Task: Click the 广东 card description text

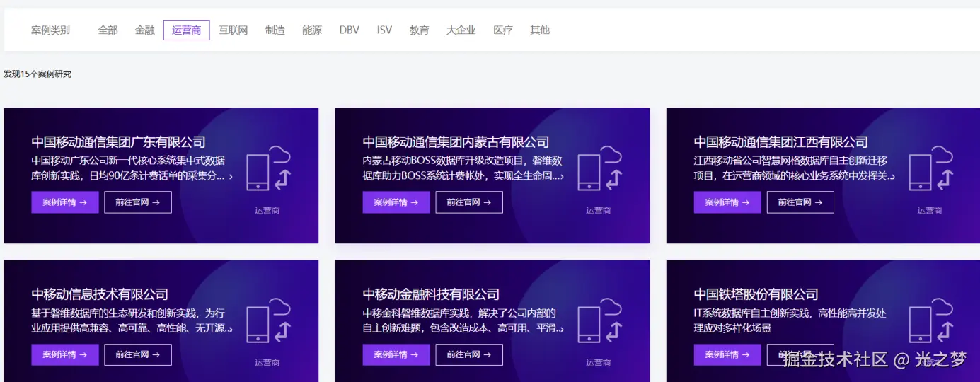Action: click(x=132, y=168)
